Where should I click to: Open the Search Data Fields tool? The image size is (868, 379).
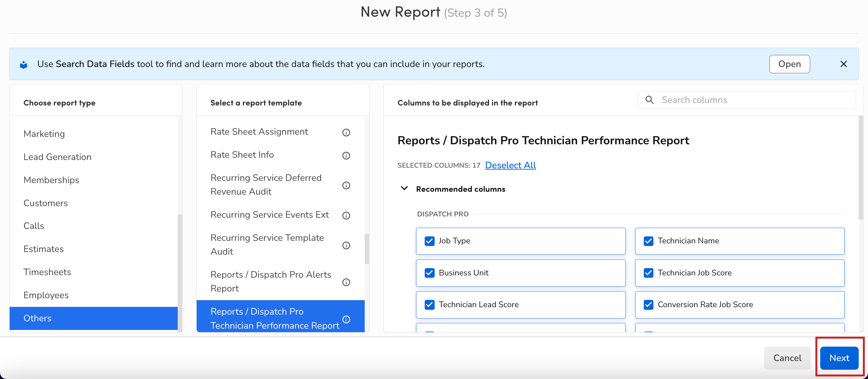coord(789,64)
